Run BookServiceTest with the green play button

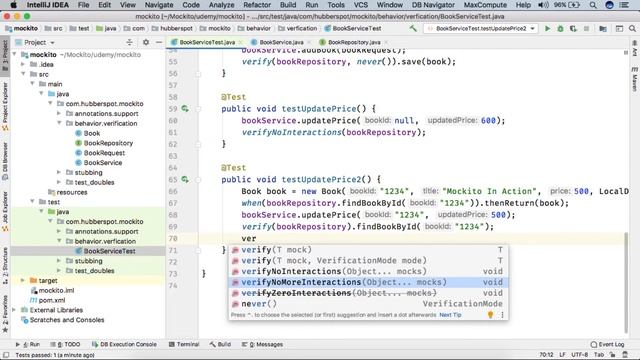pos(547,29)
